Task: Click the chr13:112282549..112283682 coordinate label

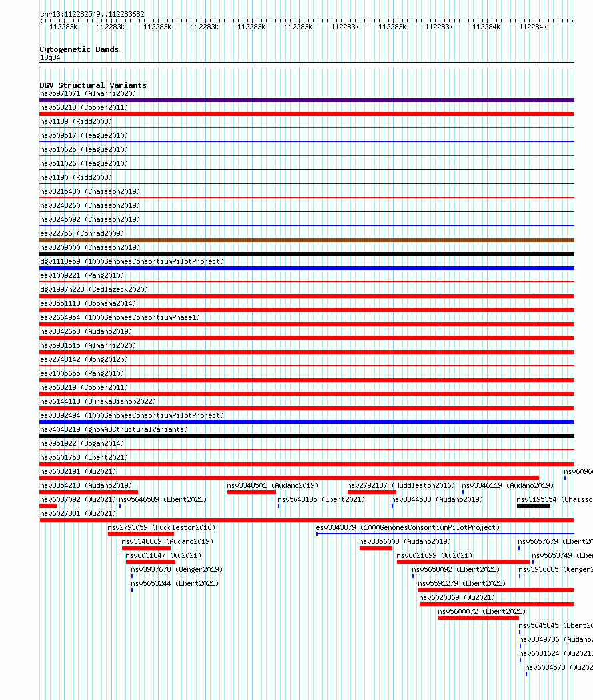Action: coord(93,14)
